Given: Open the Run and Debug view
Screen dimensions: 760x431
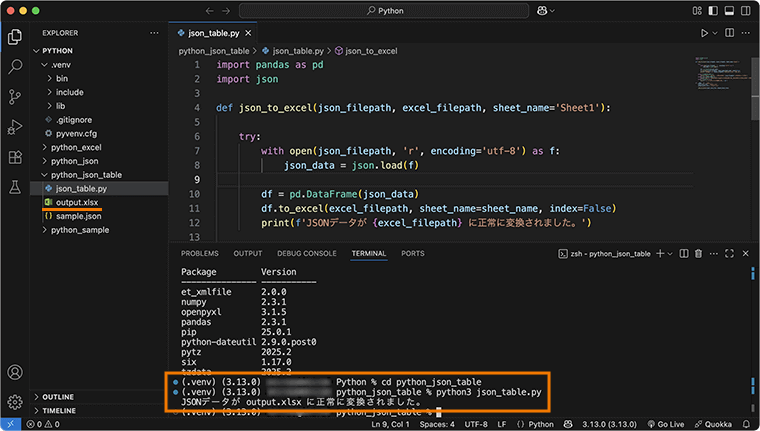Looking at the screenshot, I should pos(15,127).
